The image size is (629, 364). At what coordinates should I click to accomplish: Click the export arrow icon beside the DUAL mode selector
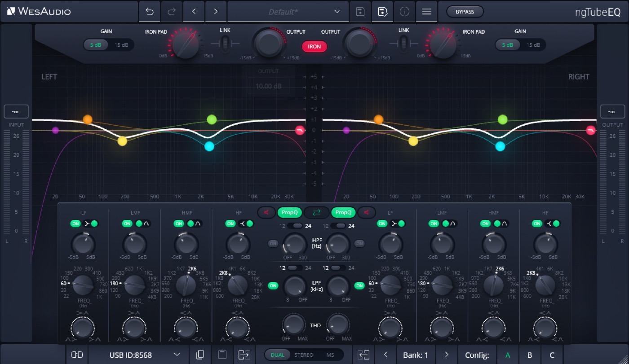244,355
